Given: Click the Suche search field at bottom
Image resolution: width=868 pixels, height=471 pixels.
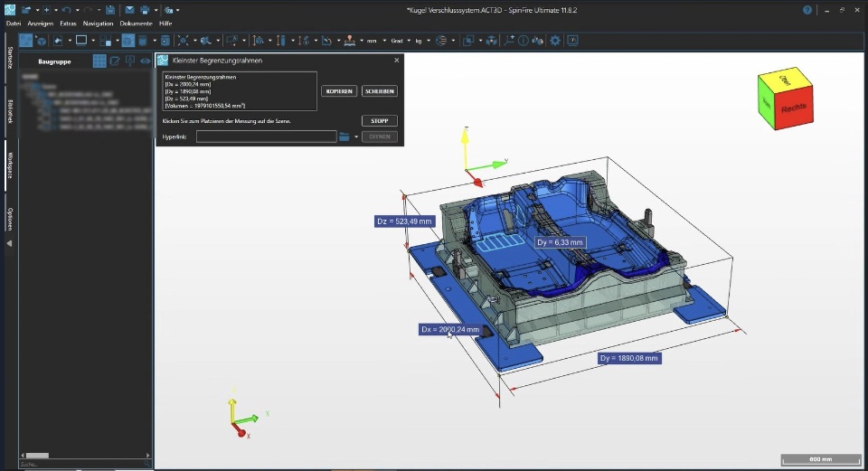Looking at the screenshot, I should [x=85, y=465].
